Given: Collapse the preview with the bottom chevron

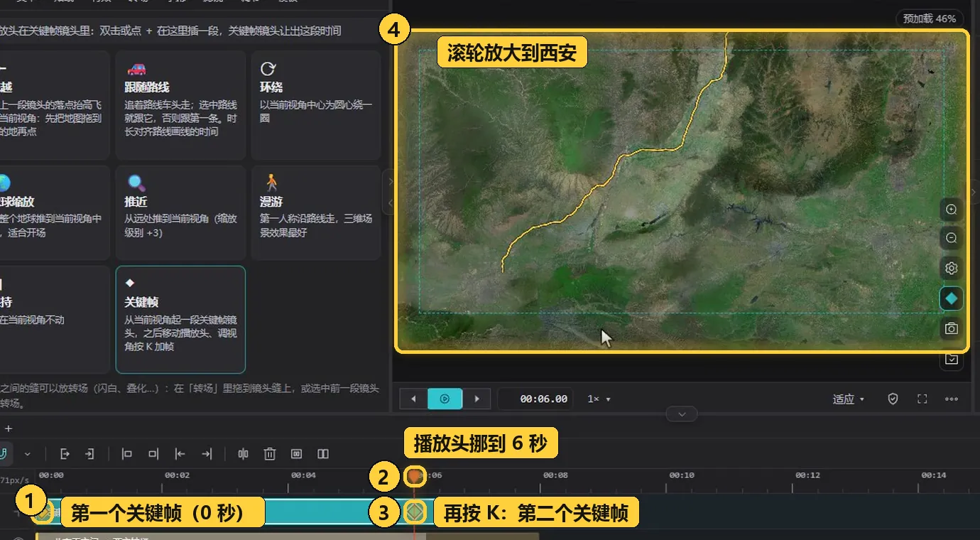Looking at the screenshot, I should coord(682,414).
